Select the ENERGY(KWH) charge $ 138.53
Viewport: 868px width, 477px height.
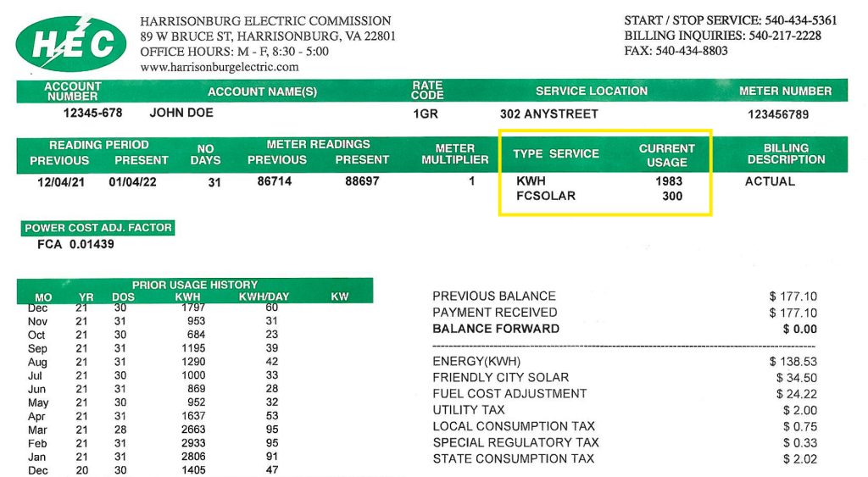click(793, 362)
